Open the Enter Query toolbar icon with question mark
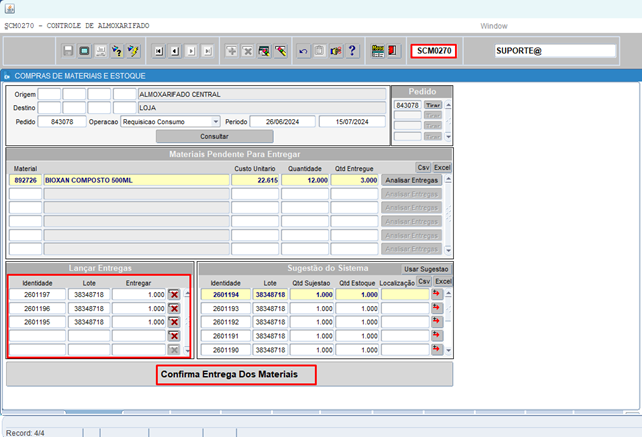Screen dimensions: 642x437 pos(117,51)
